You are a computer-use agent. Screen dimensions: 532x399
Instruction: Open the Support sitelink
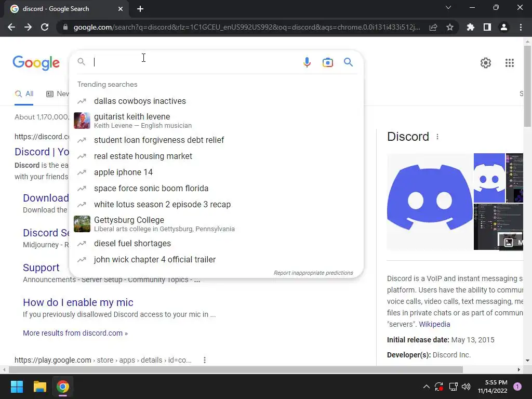(41, 268)
